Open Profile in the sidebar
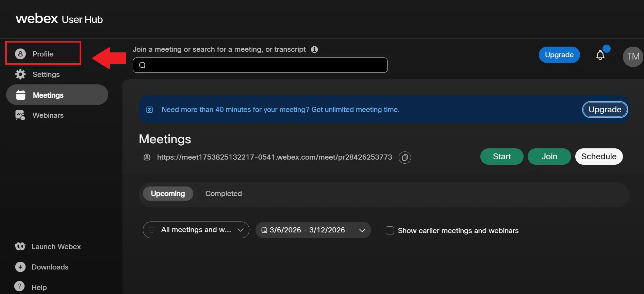 pyautogui.click(x=43, y=54)
